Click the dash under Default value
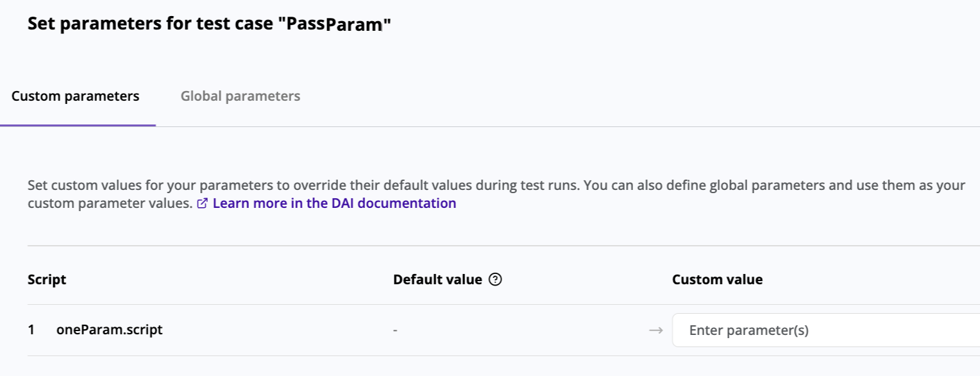 (394, 329)
